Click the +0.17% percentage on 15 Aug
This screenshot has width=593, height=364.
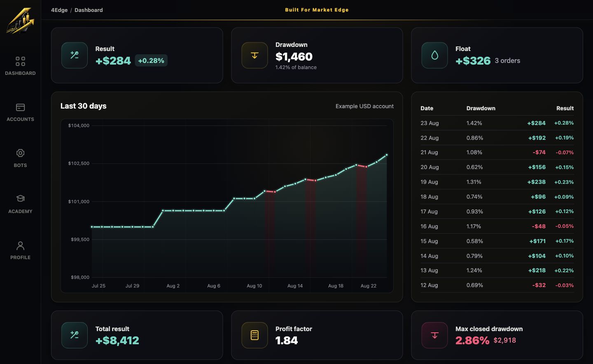coord(564,241)
